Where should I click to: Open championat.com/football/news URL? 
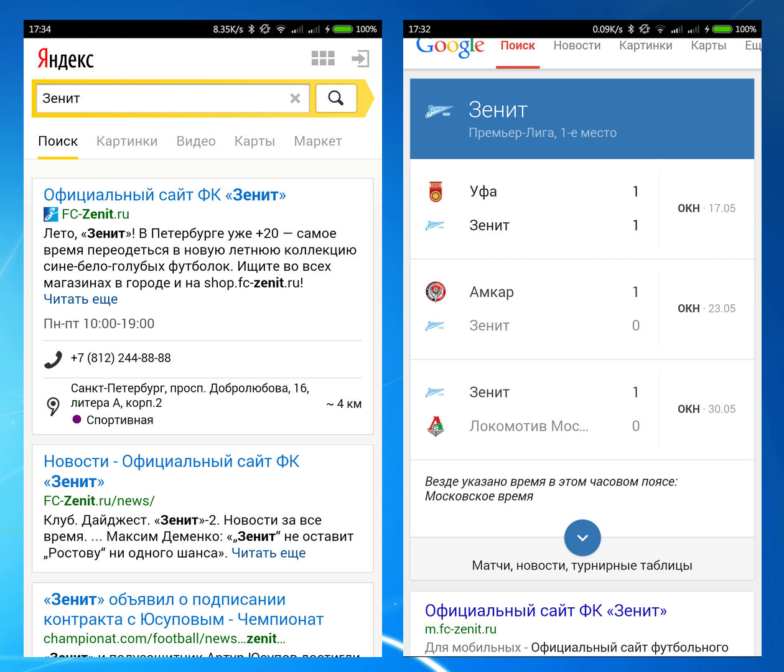165,638
